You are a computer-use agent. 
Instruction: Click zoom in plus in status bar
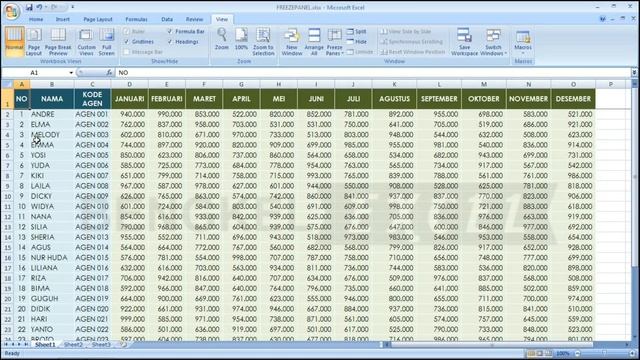pos(632,353)
